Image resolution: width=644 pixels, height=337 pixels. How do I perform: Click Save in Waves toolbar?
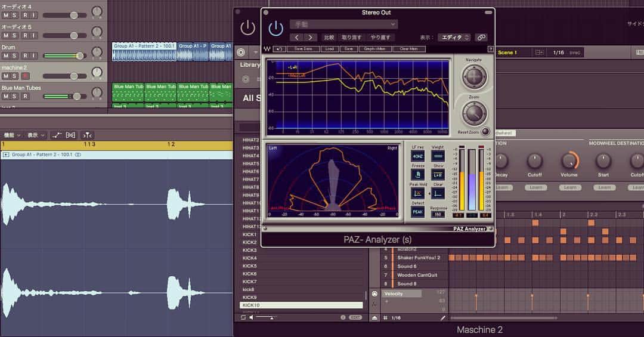coord(349,49)
